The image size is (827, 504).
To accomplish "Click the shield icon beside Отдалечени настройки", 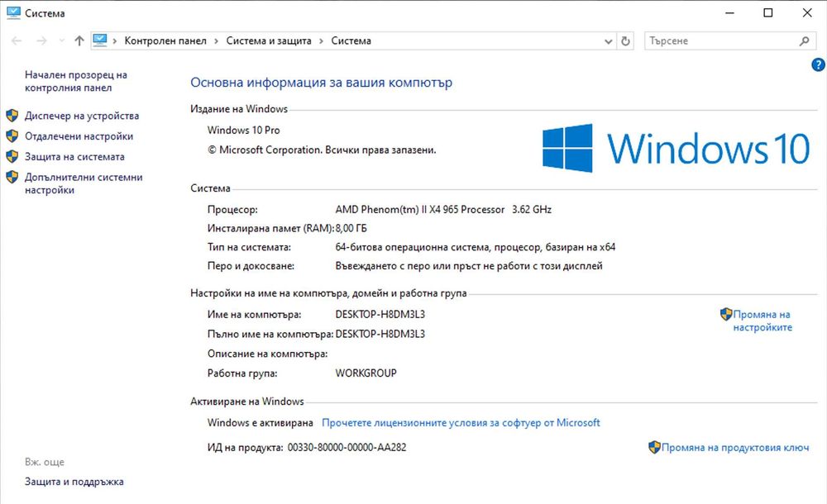I will pyautogui.click(x=12, y=136).
